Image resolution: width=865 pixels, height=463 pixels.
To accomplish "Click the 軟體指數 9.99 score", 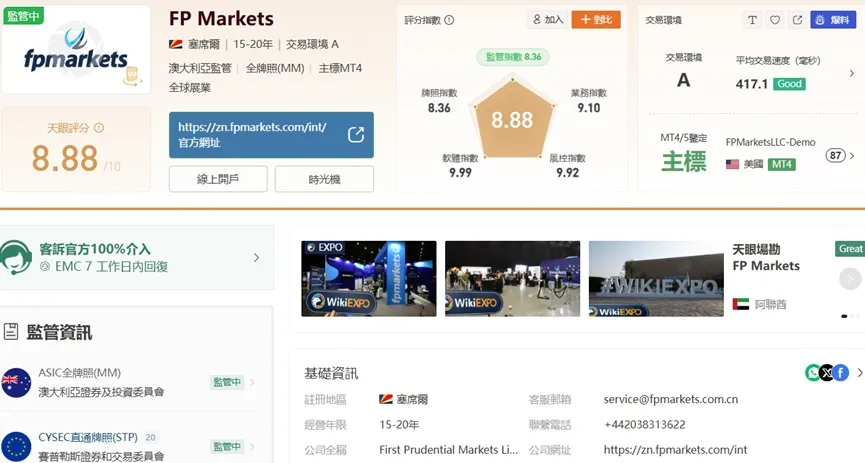I will 460,173.
